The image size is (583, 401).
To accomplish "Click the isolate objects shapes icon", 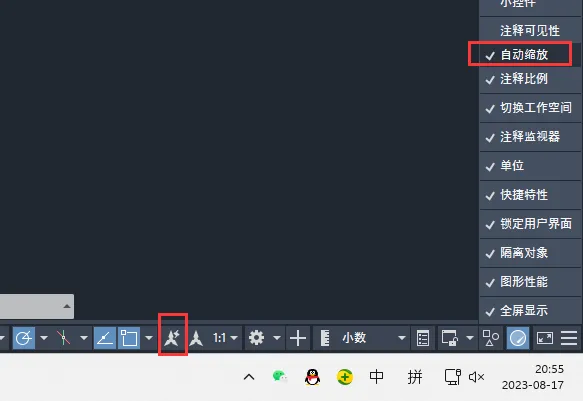I will (x=490, y=338).
